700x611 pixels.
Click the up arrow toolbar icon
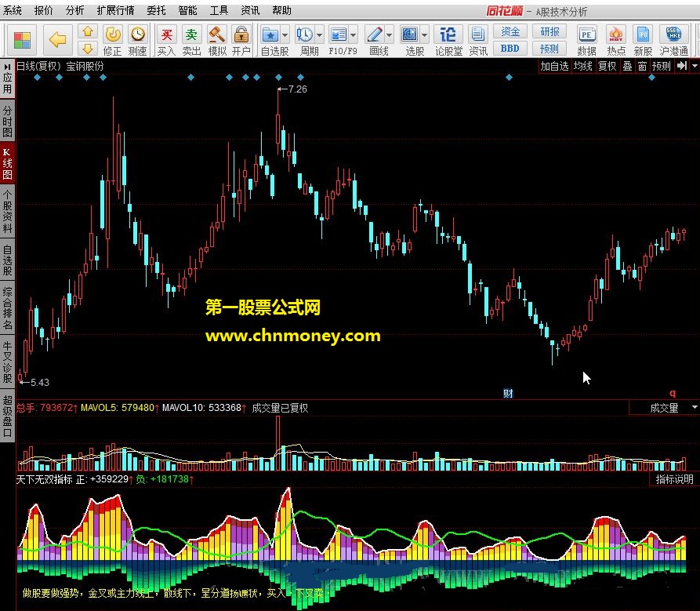88,31
